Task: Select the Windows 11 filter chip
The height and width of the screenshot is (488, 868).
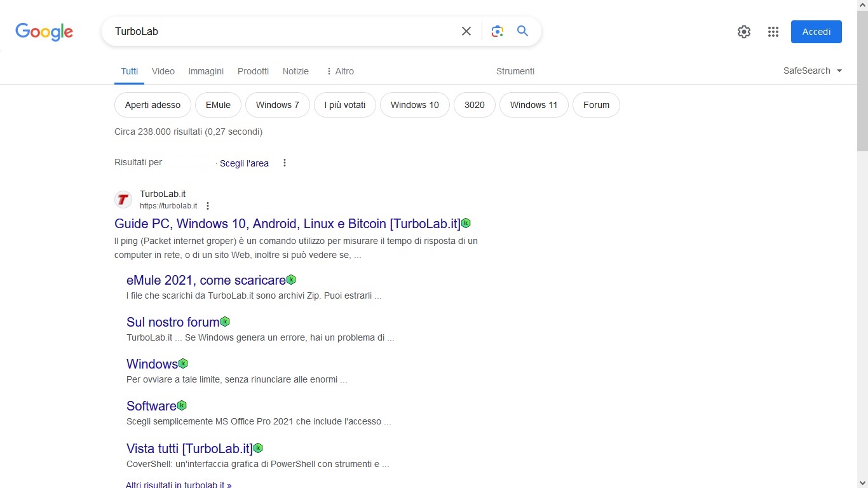Action: [534, 105]
